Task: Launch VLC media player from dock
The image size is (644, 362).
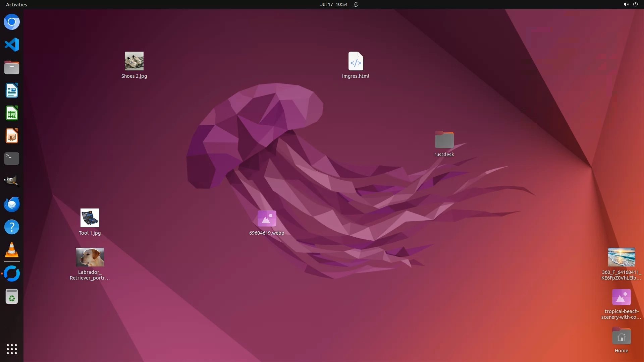Action: point(12,250)
